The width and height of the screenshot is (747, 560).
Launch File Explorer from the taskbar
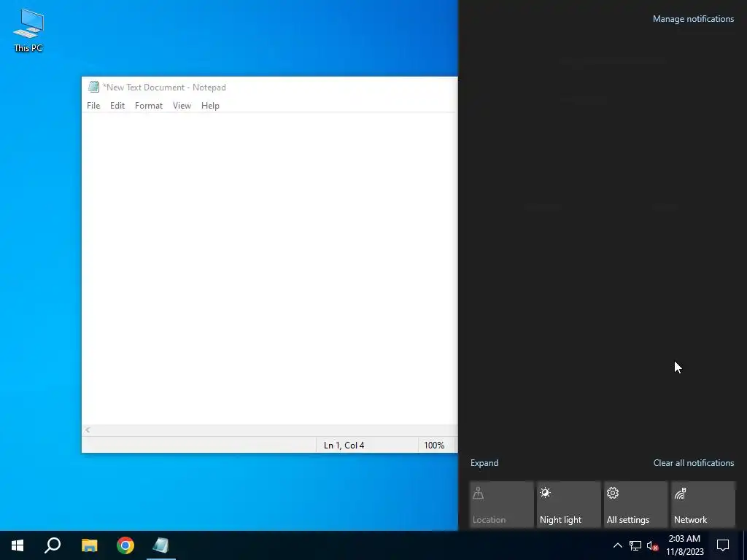[x=89, y=545]
